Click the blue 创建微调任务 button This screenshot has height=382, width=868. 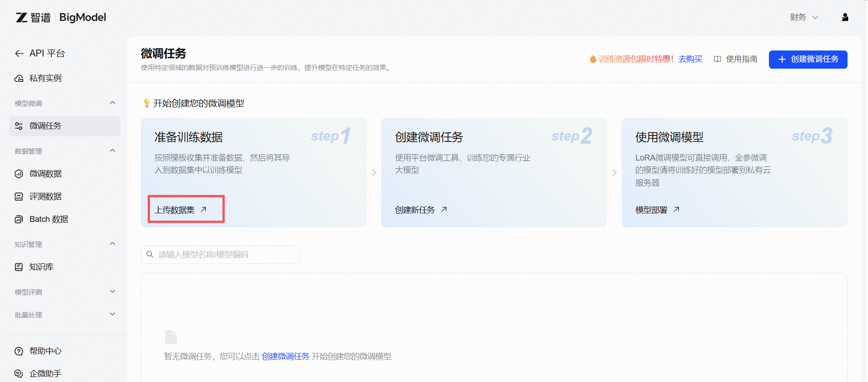(808, 60)
